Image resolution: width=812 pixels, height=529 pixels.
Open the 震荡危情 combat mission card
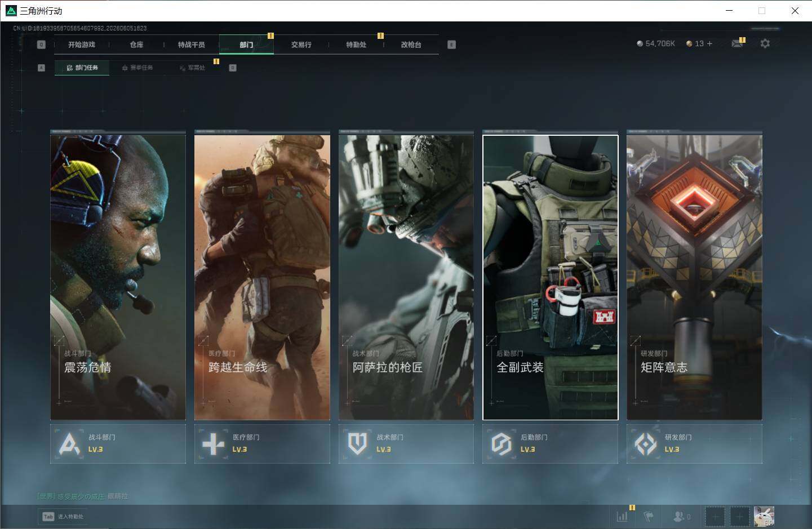(x=118, y=277)
